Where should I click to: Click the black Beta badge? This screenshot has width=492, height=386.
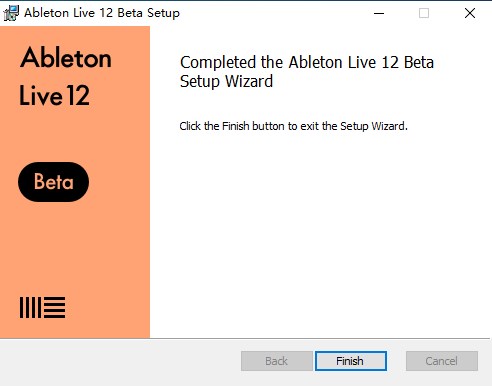[x=53, y=182]
